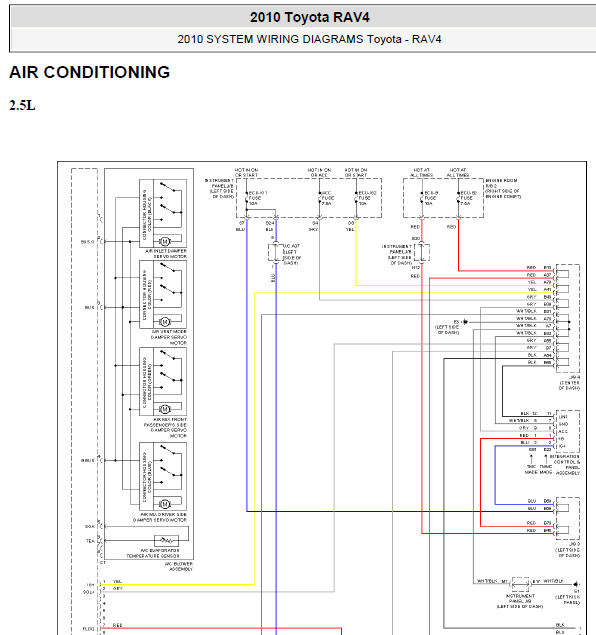Click the ECU-B 10A fuse symbol

[x=422, y=198]
